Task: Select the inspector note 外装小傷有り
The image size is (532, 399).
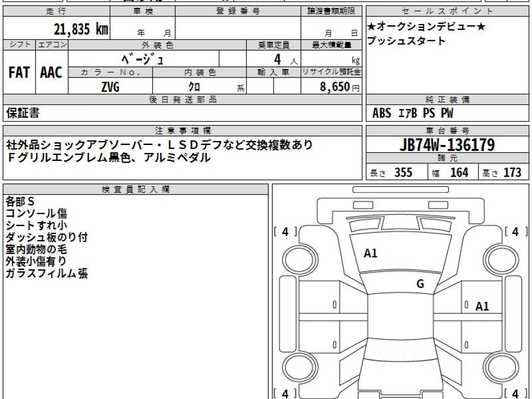Action: click(x=36, y=262)
